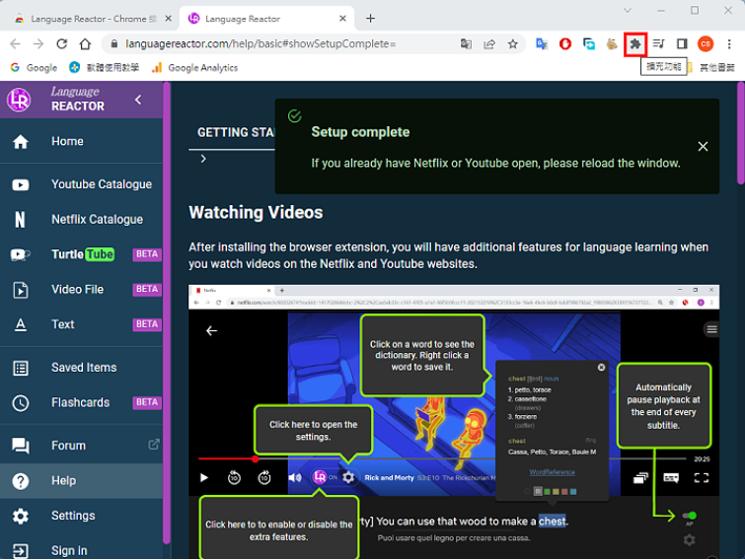Click the Language Reactor logo icon
The height and width of the screenshot is (560, 745).
point(19,100)
